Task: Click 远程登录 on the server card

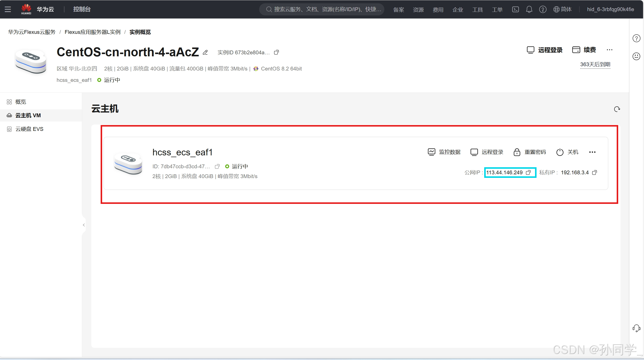Action: (x=487, y=152)
